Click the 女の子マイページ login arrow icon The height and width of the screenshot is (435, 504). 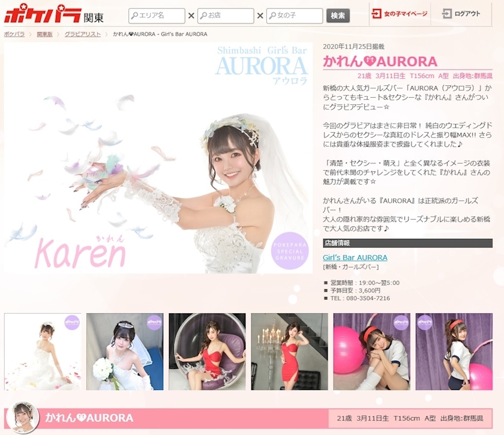tap(376, 14)
